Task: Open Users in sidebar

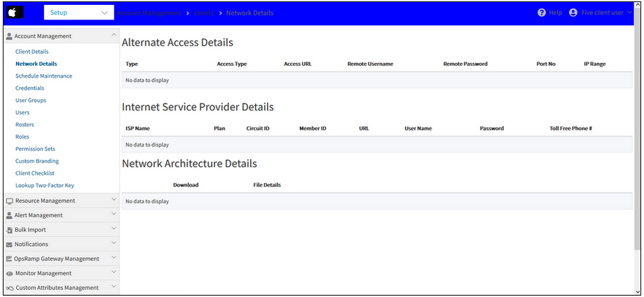Action: (22, 112)
